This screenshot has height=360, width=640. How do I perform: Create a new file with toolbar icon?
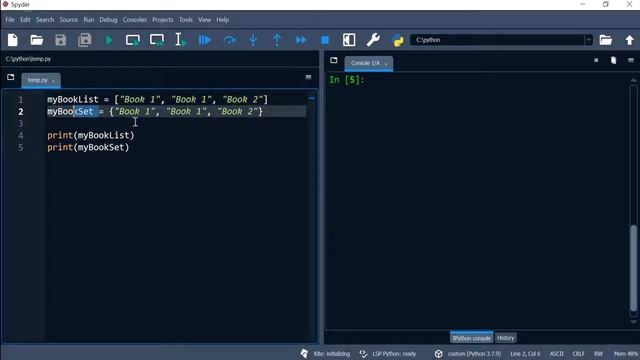coord(13,40)
